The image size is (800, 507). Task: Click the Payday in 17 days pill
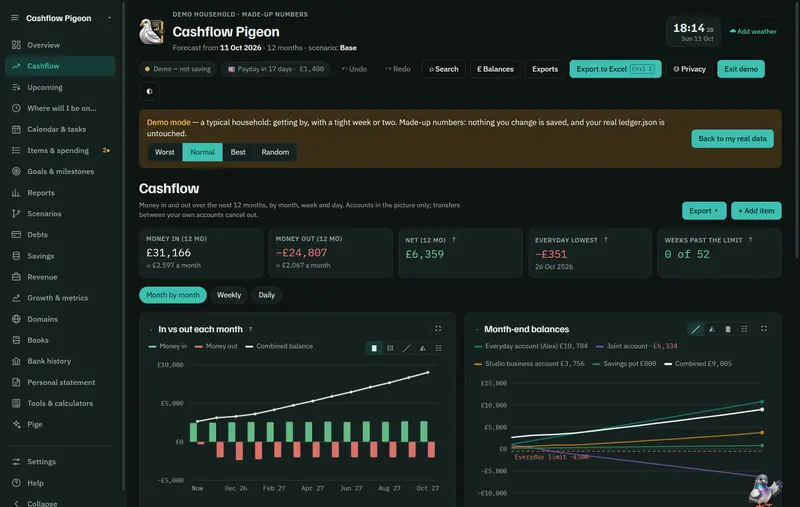click(x=276, y=69)
